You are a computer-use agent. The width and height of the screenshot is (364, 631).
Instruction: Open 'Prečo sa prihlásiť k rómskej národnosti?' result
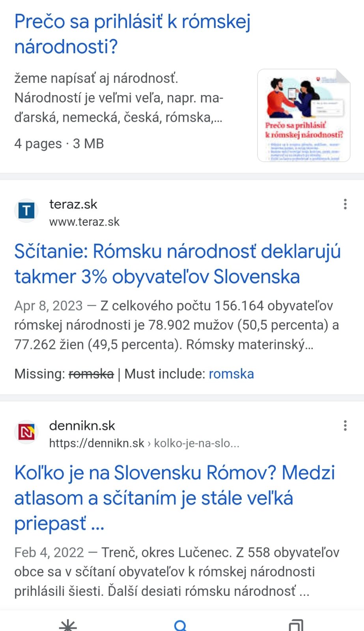133,34
